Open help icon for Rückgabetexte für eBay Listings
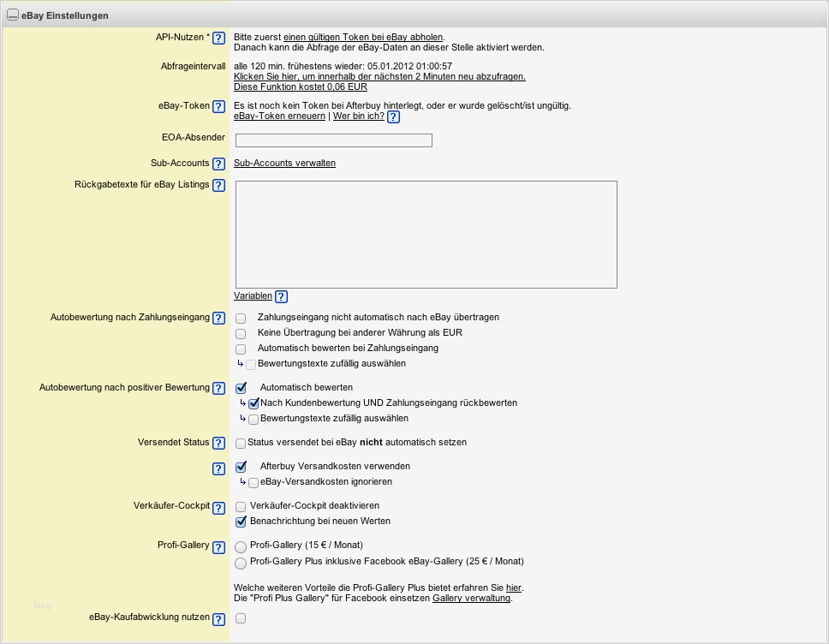This screenshot has width=829, height=644. (x=219, y=185)
